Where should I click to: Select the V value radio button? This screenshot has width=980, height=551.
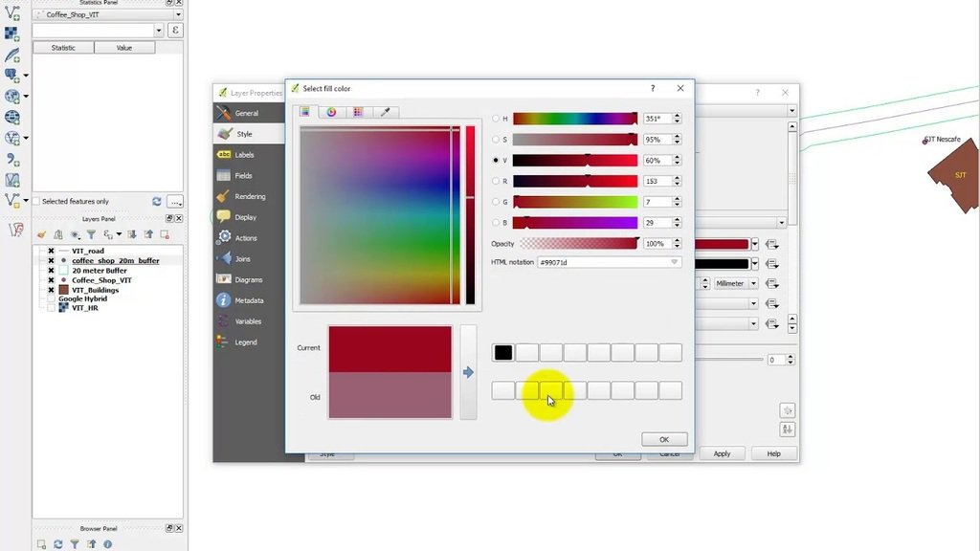point(496,160)
